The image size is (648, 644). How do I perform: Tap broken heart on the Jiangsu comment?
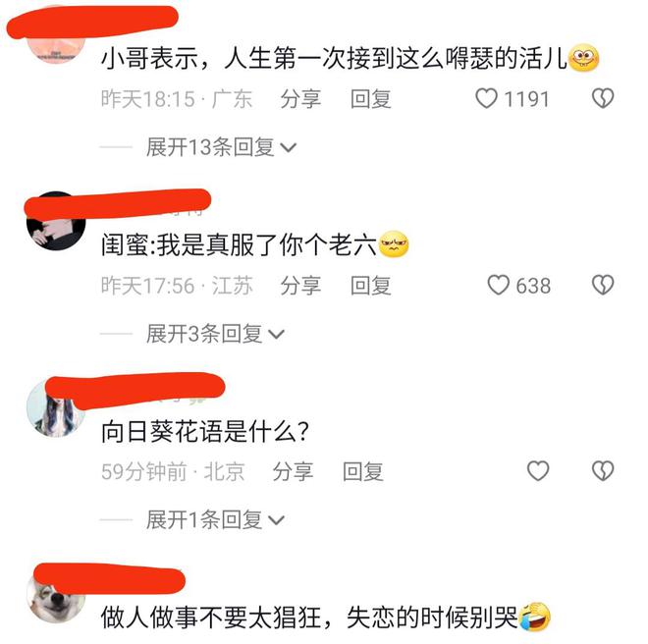[603, 286]
